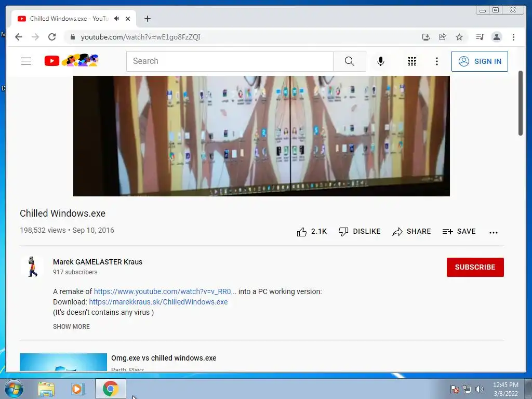Click the browser forward arrow
The image size is (532, 399).
point(35,37)
